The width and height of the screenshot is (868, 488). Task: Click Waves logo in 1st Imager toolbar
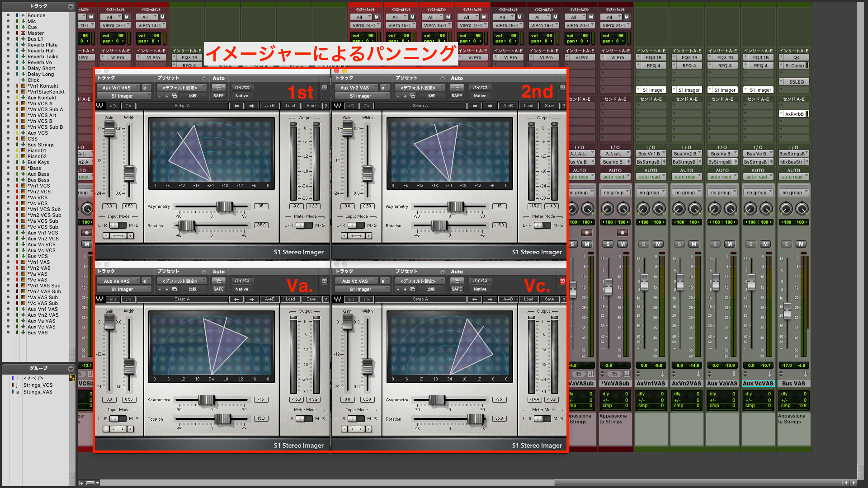pos(99,106)
